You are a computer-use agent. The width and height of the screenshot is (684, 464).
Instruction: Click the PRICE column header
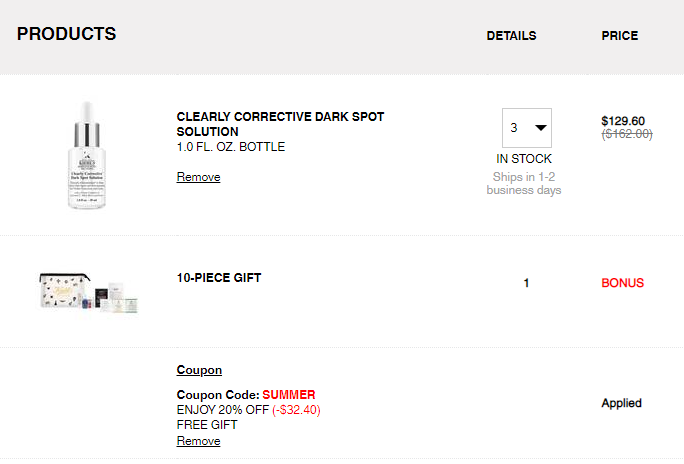click(619, 36)
